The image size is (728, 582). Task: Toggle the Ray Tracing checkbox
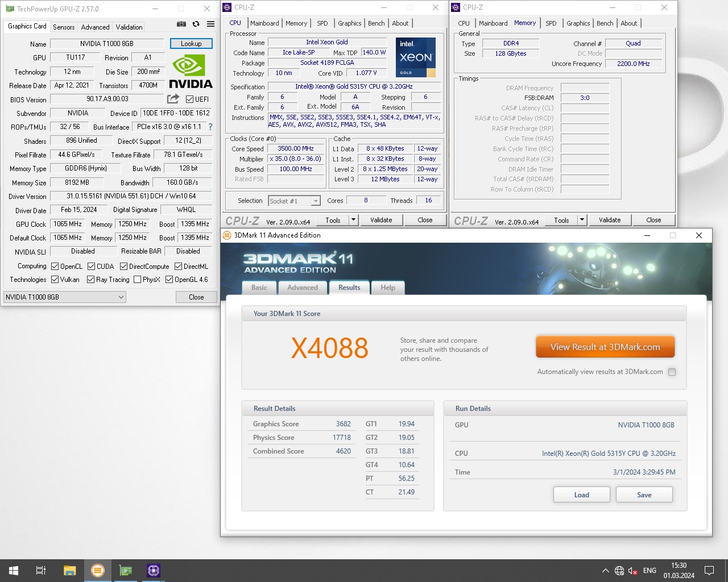91,279
